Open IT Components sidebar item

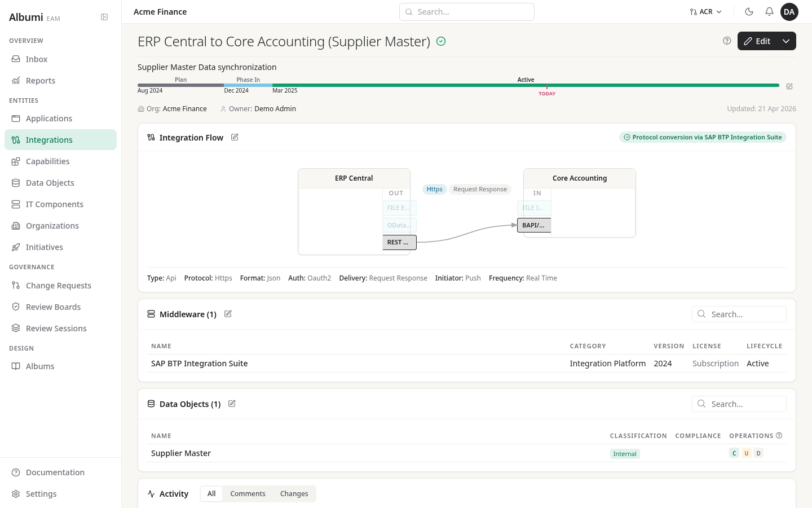pos(60,204)
